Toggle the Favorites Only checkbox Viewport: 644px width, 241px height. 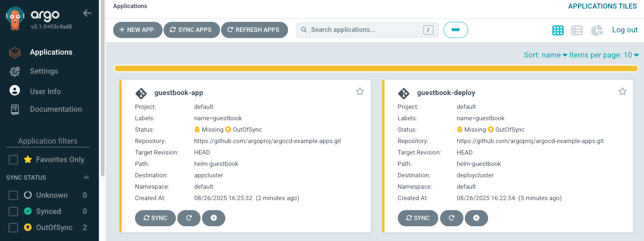[13, 160]
